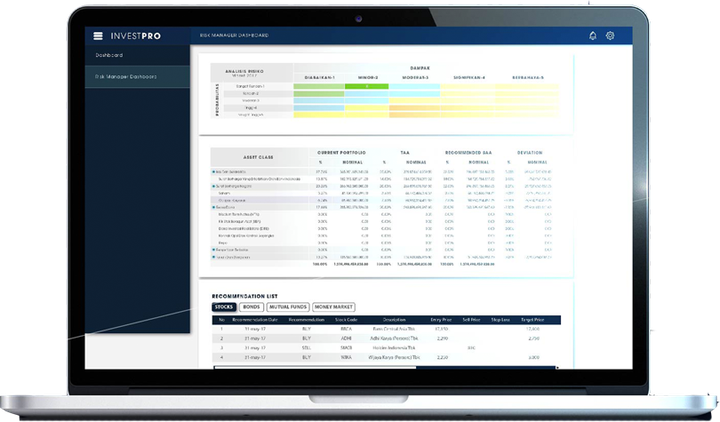The height and width of the screenshot is (422, 720).
Task: Click the Minor-2 column heading
Action: (x=367, y=78)
